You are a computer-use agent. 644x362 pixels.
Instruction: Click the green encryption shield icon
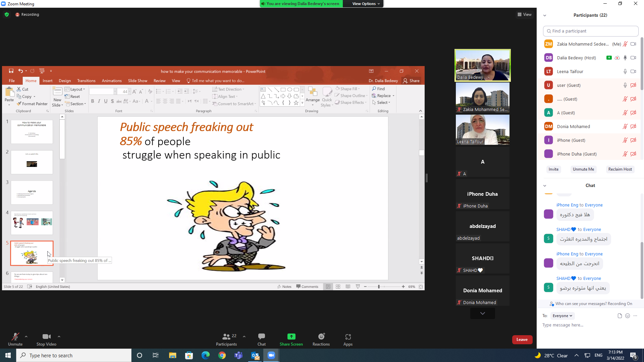coord(7,14)
